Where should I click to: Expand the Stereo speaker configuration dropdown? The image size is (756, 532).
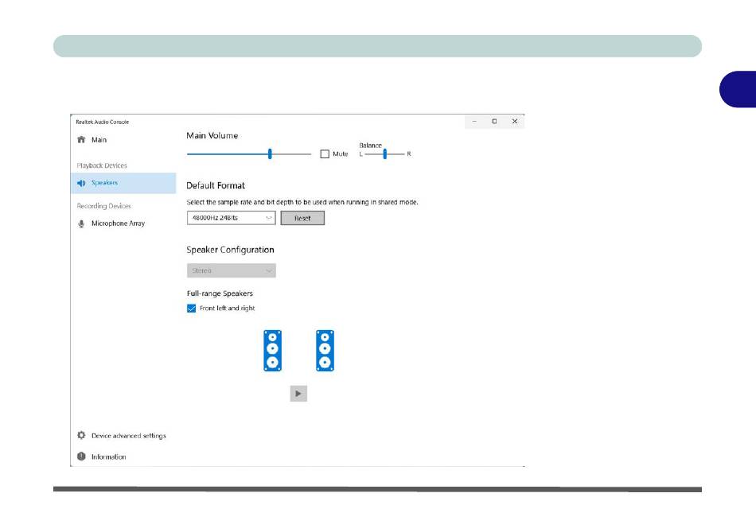(231, 270)
